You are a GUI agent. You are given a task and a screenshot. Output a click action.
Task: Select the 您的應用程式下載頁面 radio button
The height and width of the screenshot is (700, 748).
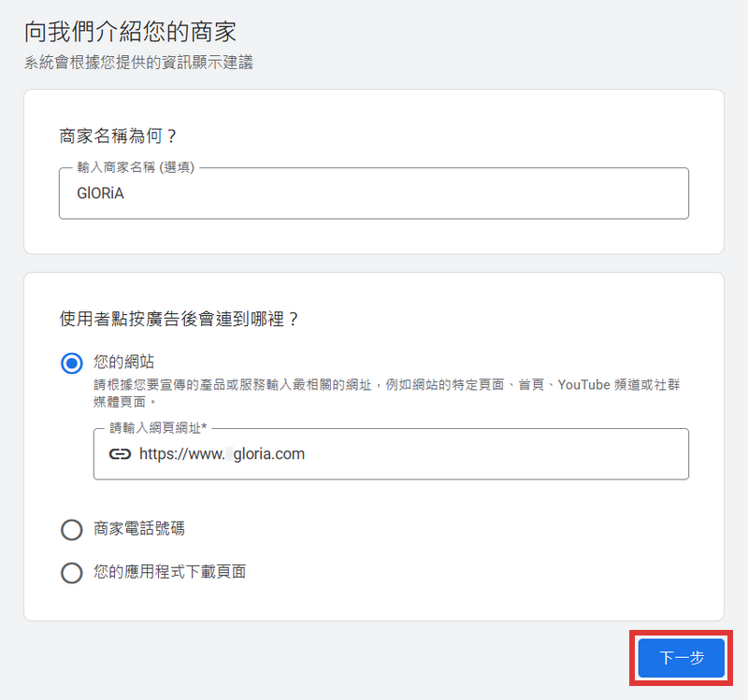[x=72, y=573]
